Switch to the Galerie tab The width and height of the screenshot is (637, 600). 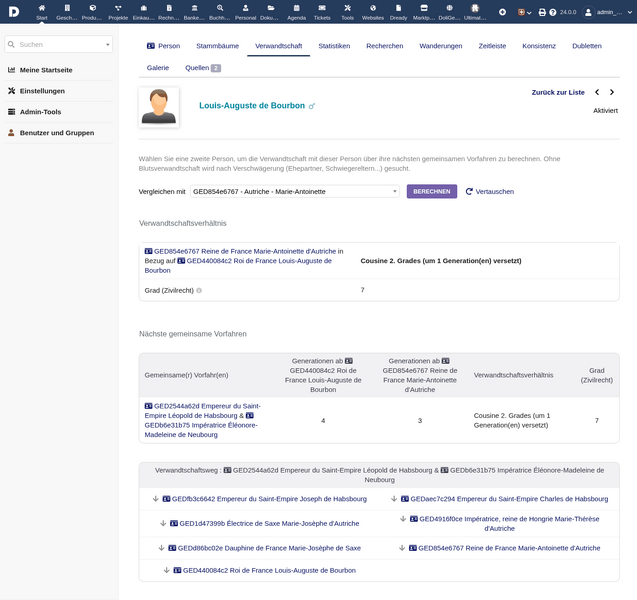[x=158, y=68]
